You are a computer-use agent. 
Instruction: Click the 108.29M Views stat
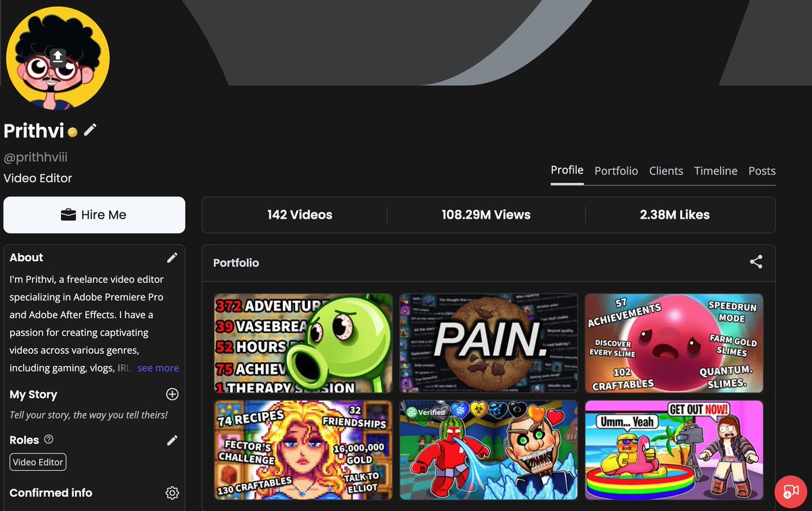[x=486, y=215]
